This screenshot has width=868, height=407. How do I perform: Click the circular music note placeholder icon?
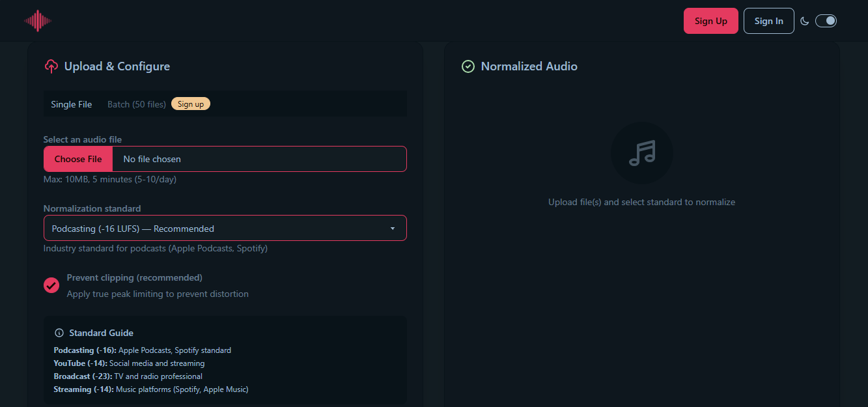tap(642, 153)
